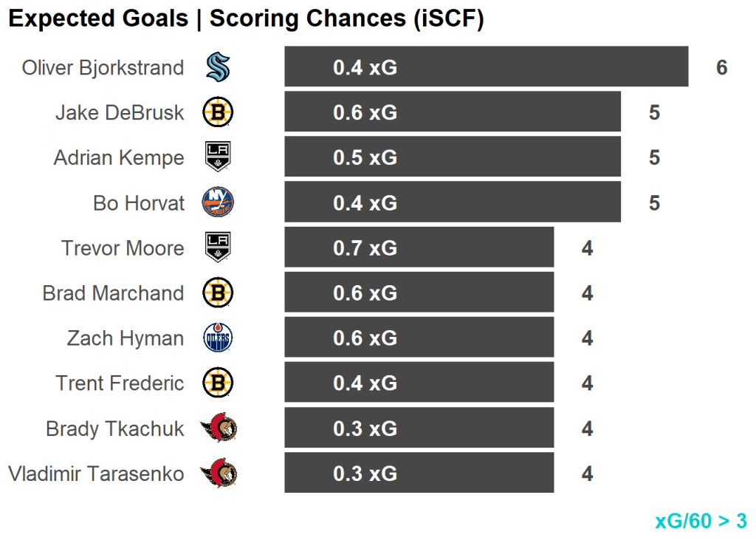Click the Kraken logo beside Oliver Bjorkstrand

pyautogui.click(x=218, y=67)
